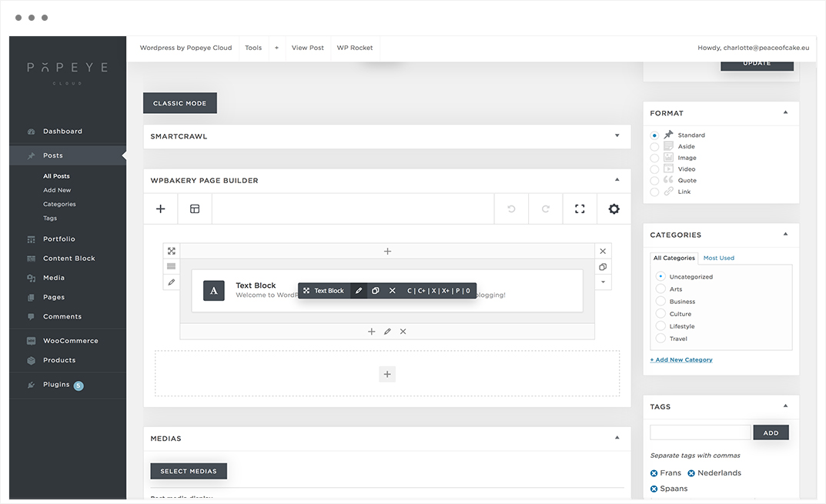Toggle row collapse with small arrow icon
This screenshot has width=826, height=504.
603,282
